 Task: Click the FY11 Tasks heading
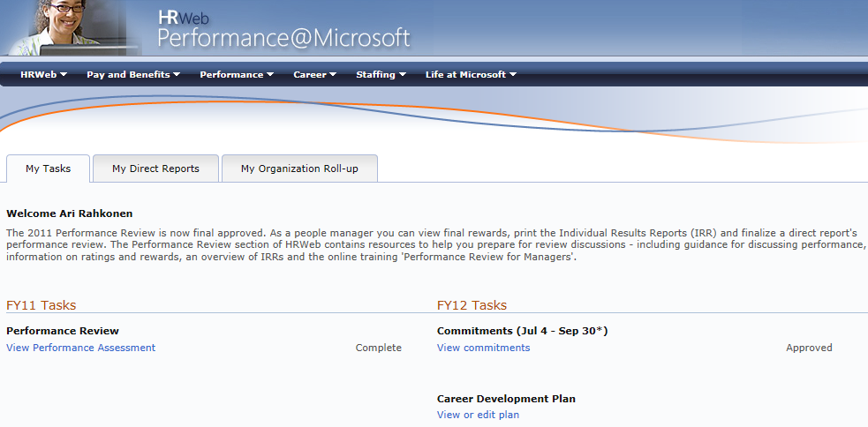(x=41, y=305)
